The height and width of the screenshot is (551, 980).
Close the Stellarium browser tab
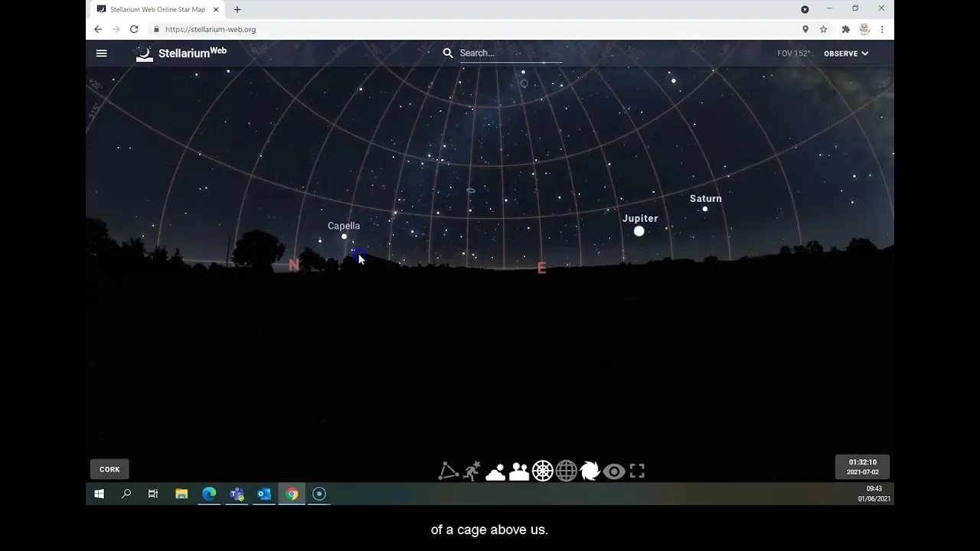pyautogui.click(x=216, y=9)
